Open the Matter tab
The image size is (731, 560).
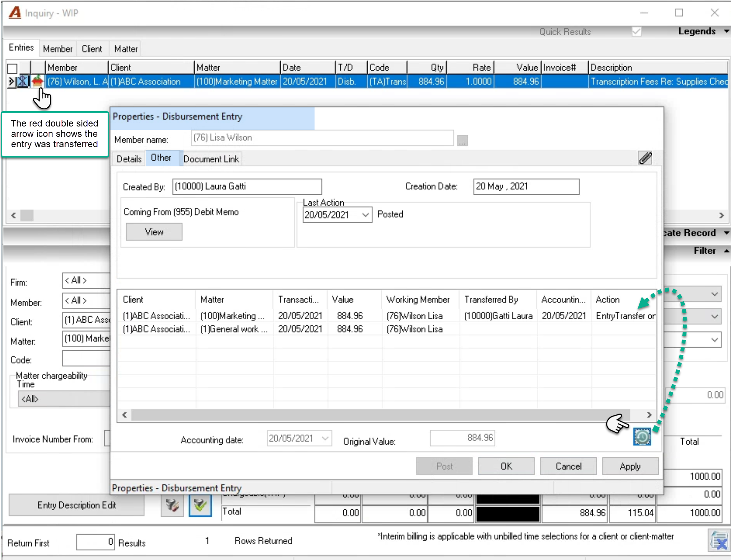(x=126, y=49)
